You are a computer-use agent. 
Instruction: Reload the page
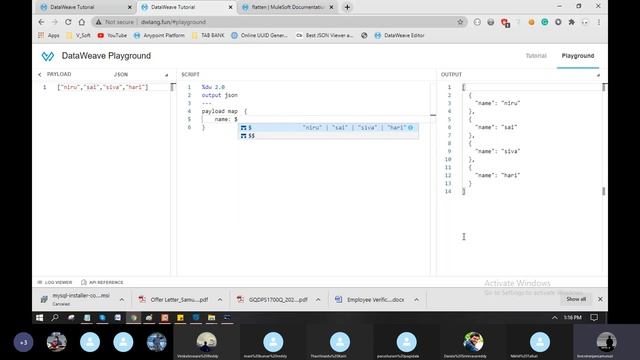click(68, 22)
